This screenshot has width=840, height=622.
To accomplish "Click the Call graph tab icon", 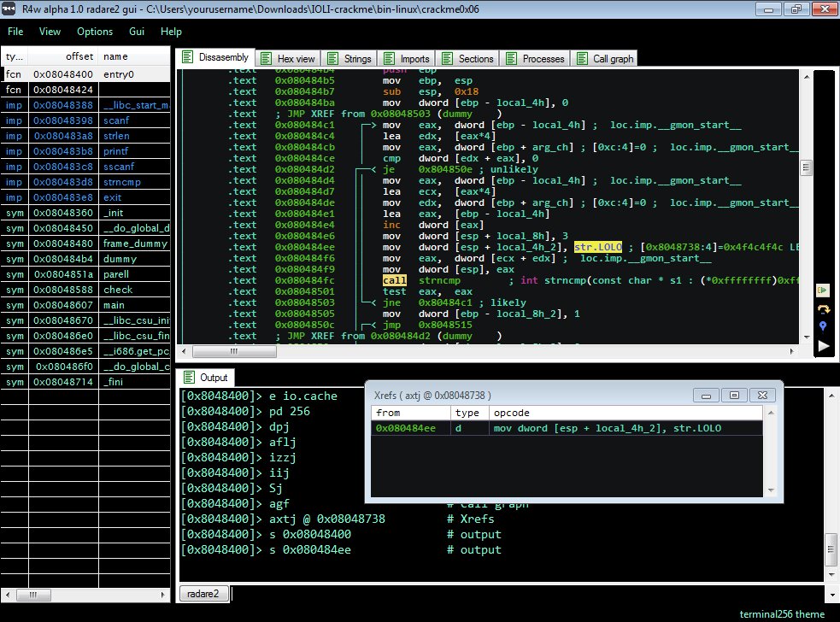I will (582, 58).
